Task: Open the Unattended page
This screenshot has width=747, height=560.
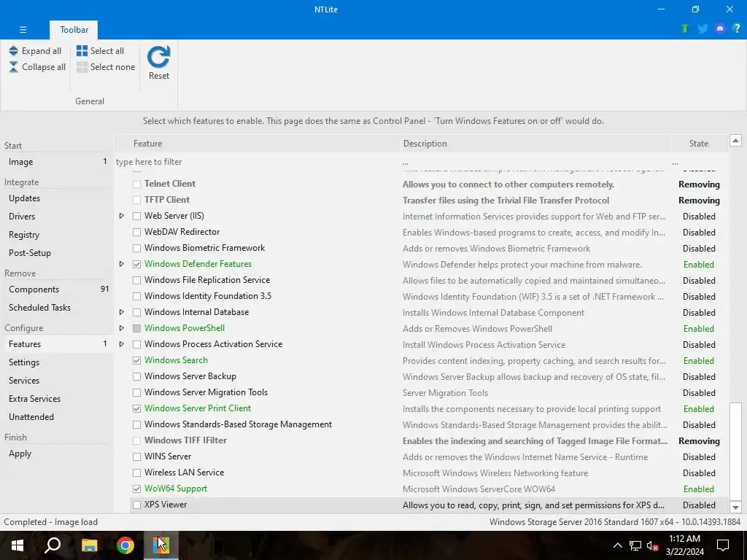Action: (x=57, y=417)
